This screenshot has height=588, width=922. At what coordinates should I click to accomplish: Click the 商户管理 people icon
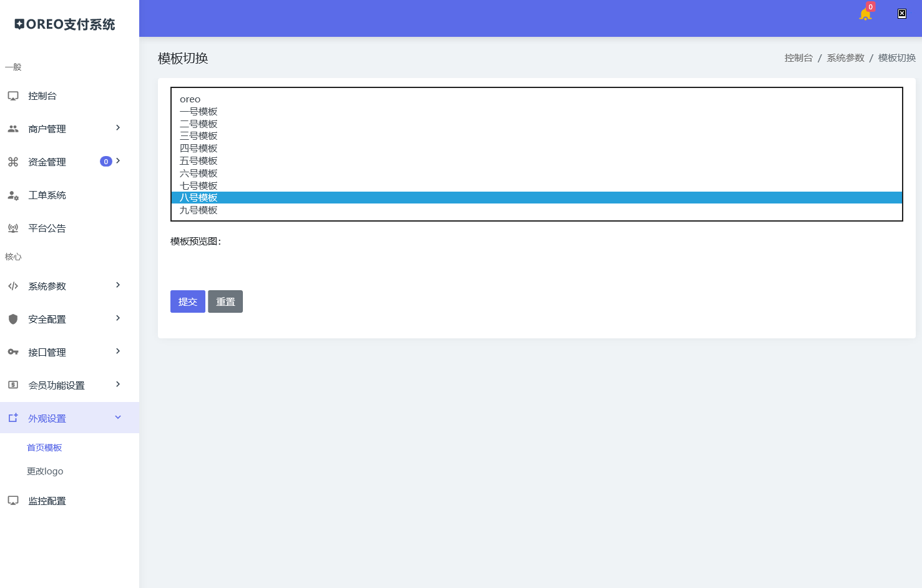coord(13,129)
